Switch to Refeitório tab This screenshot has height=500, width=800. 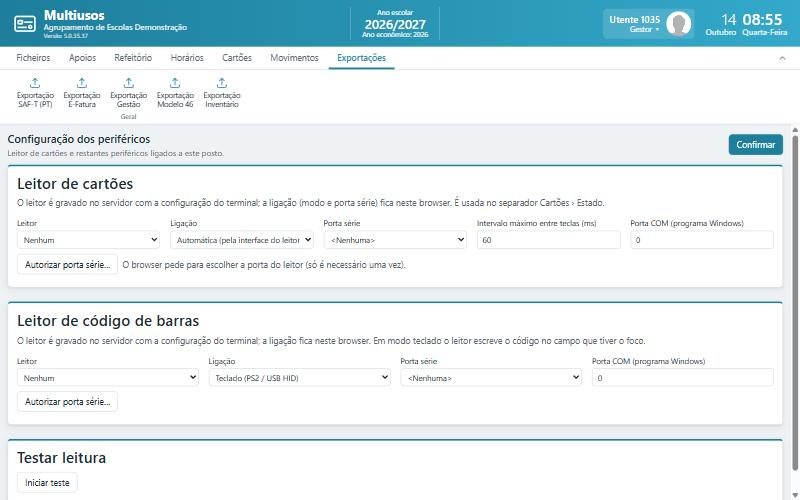pos(133,58)
